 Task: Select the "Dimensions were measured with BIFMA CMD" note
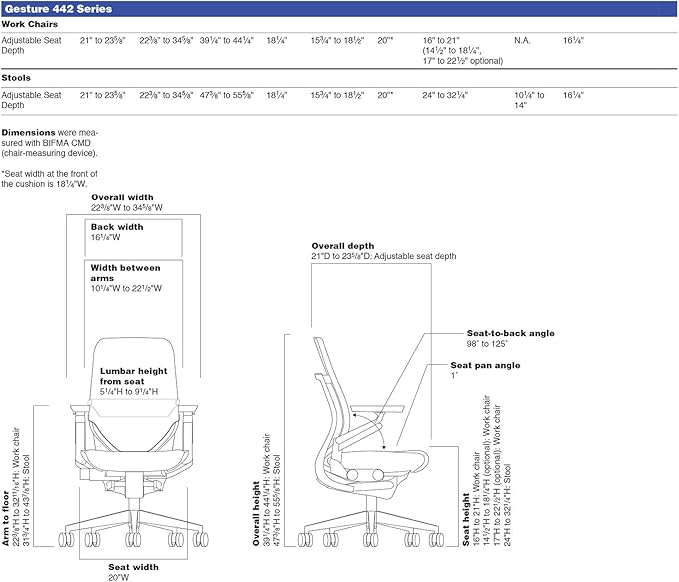[50, 143]
